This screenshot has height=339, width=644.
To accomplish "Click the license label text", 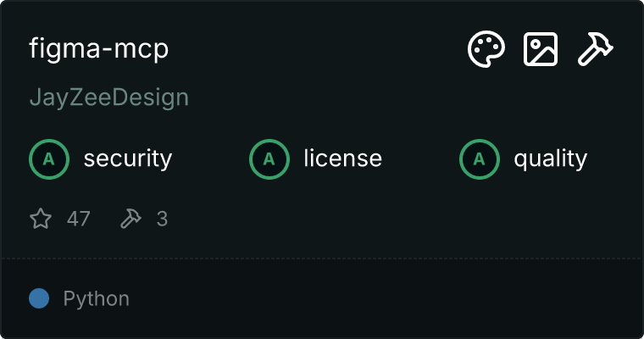I will pos(343,159).
